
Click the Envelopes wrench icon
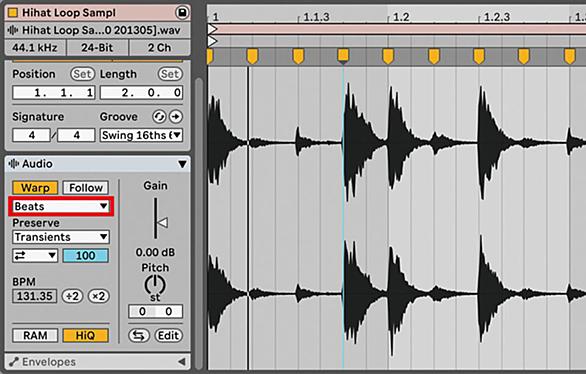pos(14,362)
